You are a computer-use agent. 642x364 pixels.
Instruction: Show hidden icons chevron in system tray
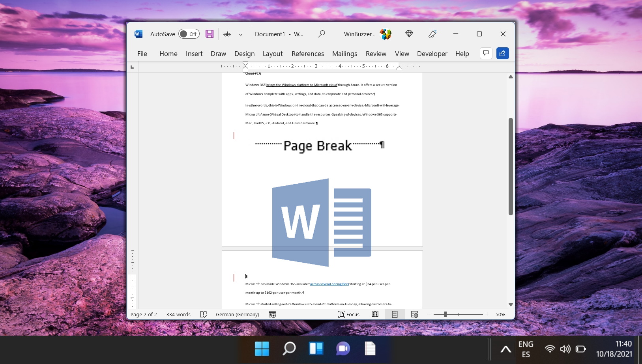[x=505, y=349]
